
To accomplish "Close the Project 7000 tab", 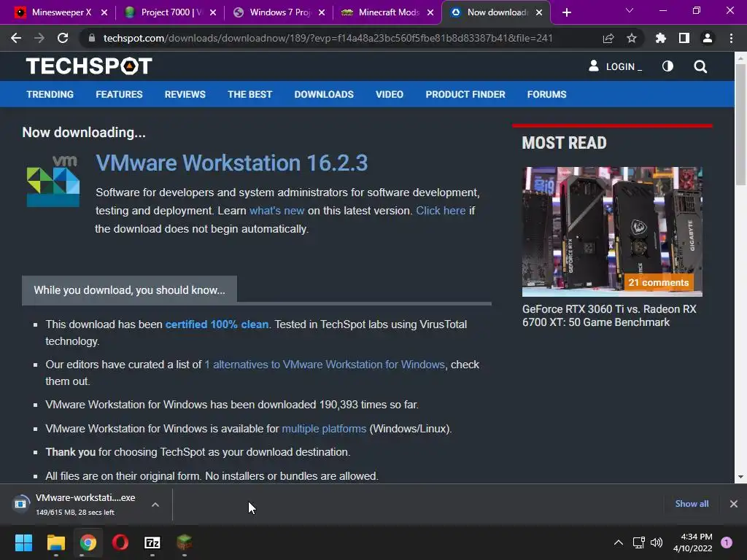I will (213, 12).
